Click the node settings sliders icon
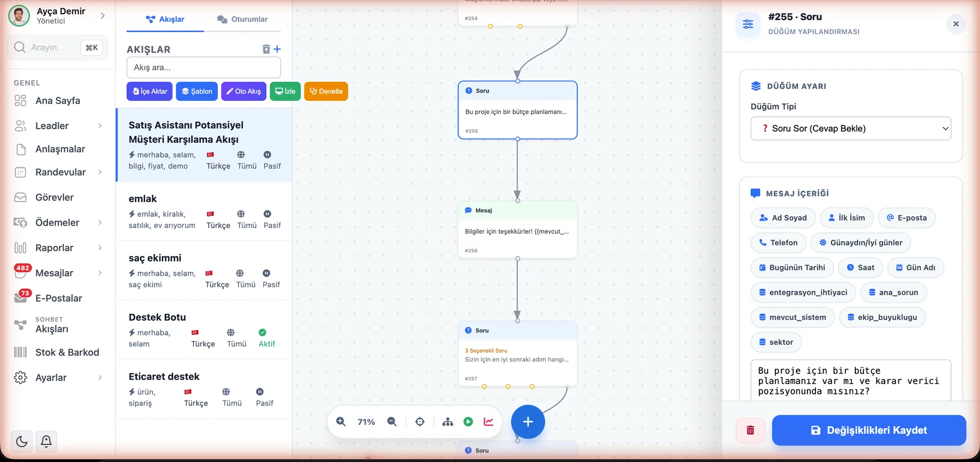This screenshot has width=980, height=462. tap(748, 24)
